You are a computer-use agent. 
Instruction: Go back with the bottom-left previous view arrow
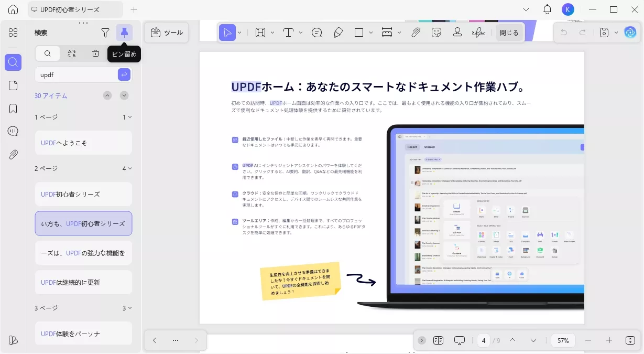click(155, 340)
